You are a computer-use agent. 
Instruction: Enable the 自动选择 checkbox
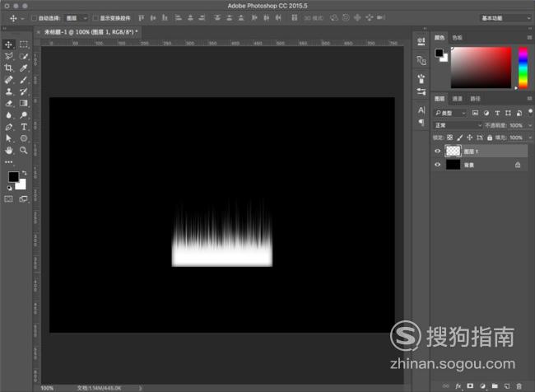coord(34,18)
